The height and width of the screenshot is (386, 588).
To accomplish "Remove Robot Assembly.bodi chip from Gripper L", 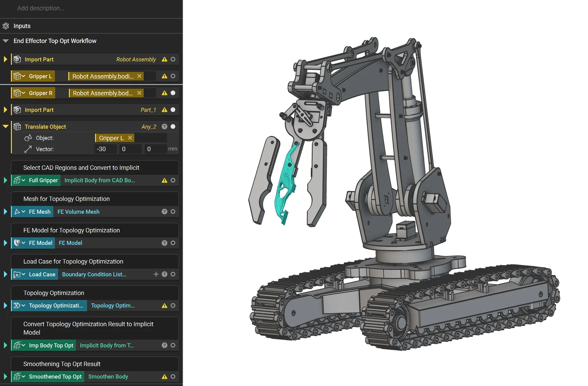I will coord(139,76).
